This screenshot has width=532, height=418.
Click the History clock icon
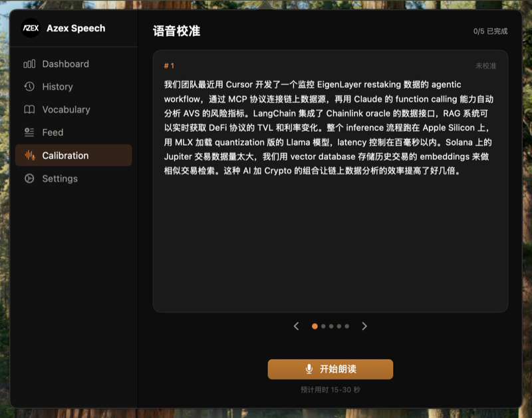(x=29, y=87)
